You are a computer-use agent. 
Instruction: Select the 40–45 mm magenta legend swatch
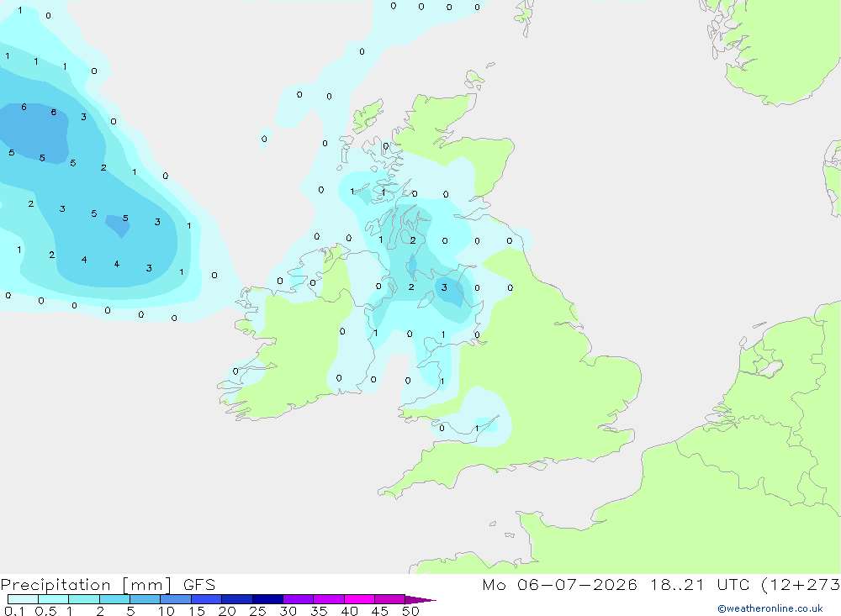(359, 599)
